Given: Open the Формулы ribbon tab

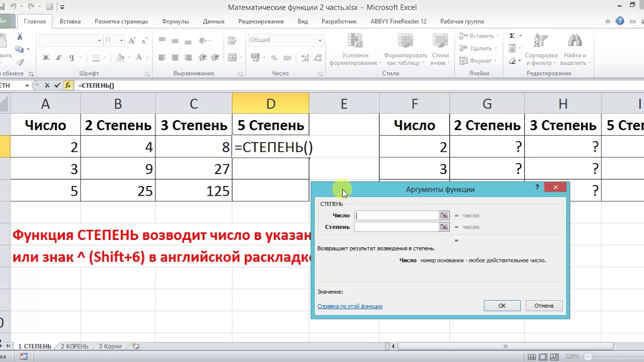Looking at the screenshot, I should [x=175, y=22].
